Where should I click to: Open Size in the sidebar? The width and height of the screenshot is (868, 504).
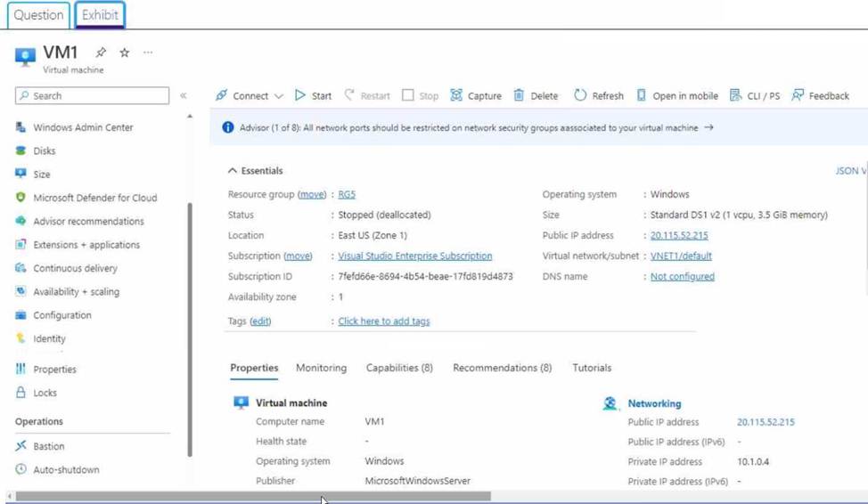[42, 175]
